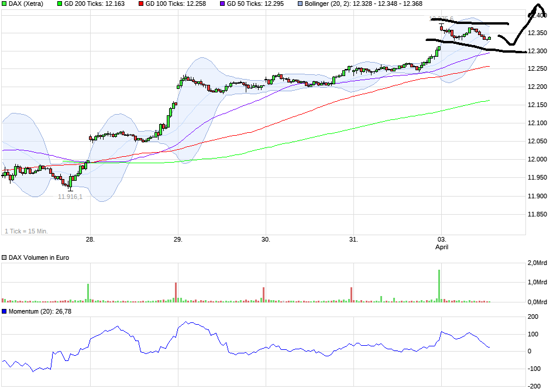
Task: Click the light blue Bollinger legend swatch
Action: click(x=300, y=4)
